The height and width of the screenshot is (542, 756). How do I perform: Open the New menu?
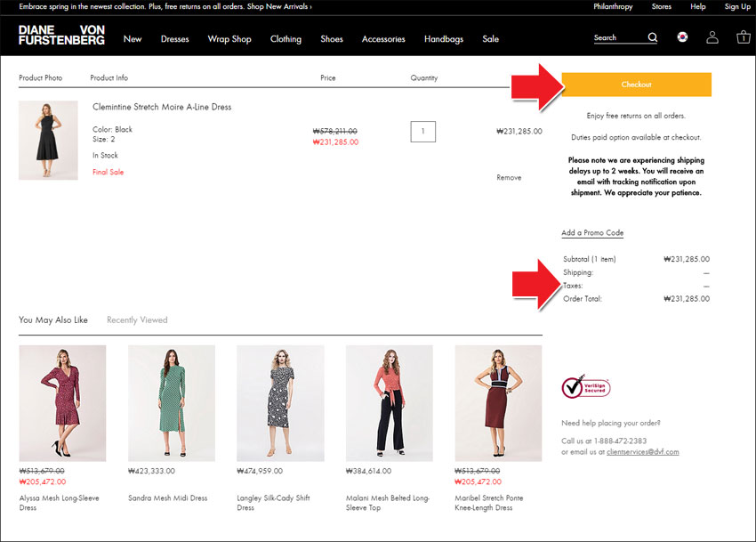click(133, 39)
